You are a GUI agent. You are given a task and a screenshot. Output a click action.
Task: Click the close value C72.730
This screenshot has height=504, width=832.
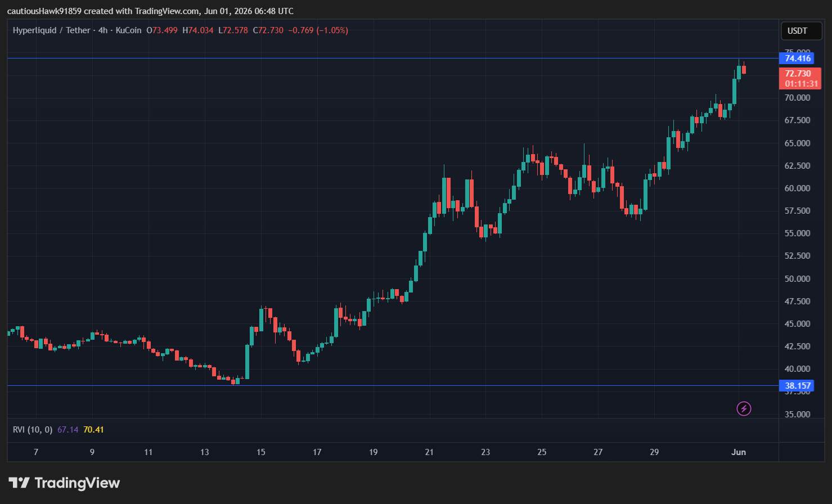point(268,30)
